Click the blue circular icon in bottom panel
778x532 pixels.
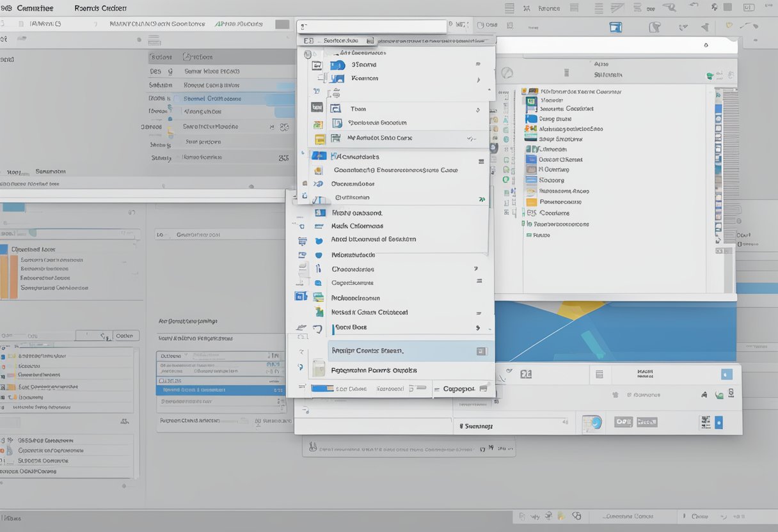pos(592,423)
